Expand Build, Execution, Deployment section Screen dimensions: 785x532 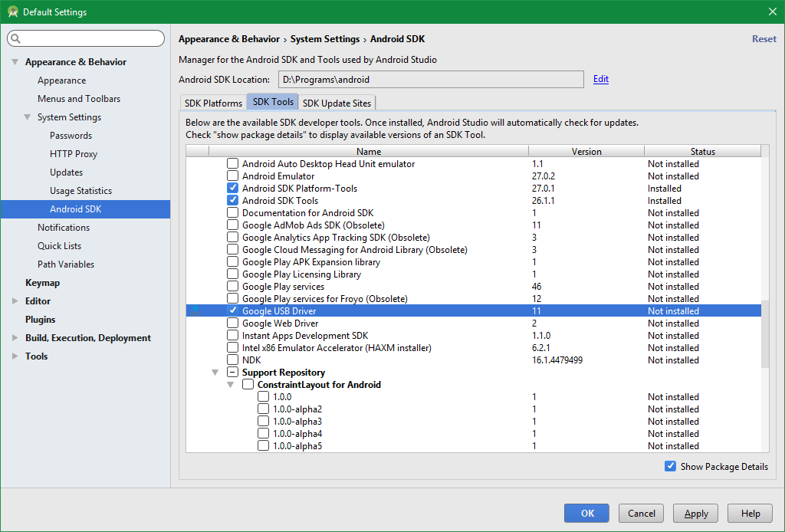click(x=15, y=338)
